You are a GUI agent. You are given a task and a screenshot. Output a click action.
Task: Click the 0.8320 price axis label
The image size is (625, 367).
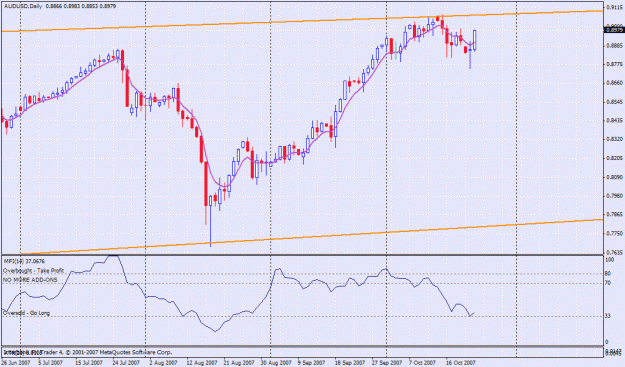[615, 139]
